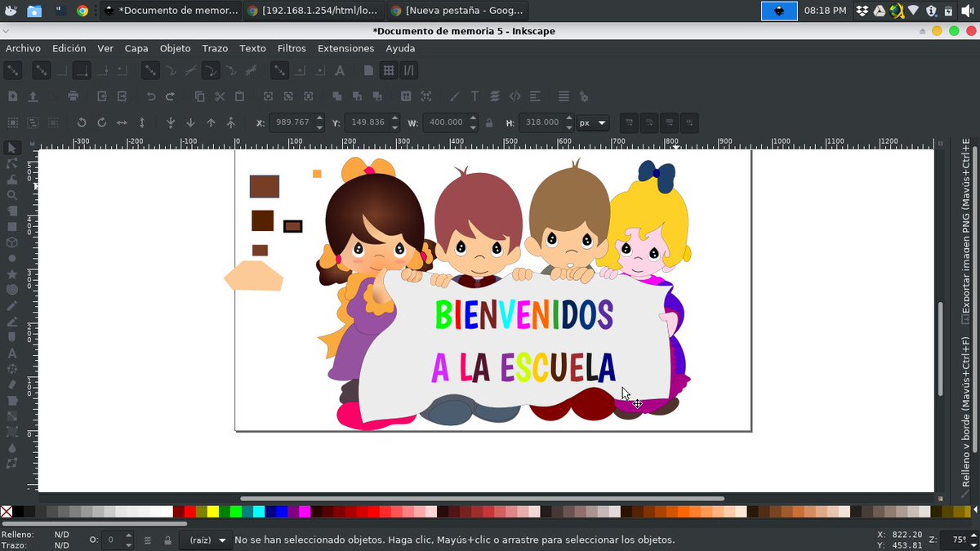Viewport: 980px width, 551px height.
Task: Increase H height stepper
Action: [568, 118]
